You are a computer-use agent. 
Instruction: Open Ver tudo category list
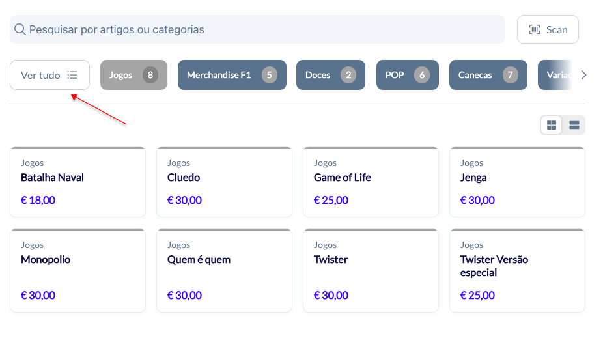(x=49, y=75)
